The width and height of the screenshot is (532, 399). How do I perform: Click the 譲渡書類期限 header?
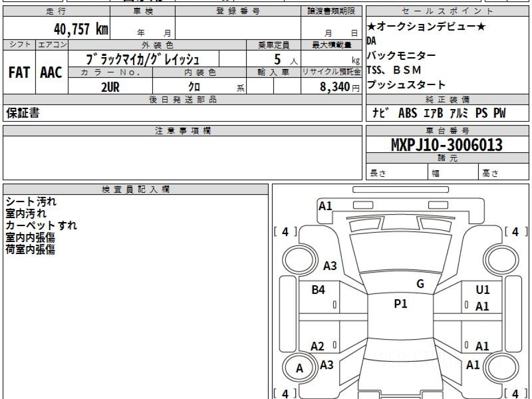(331, 12)
